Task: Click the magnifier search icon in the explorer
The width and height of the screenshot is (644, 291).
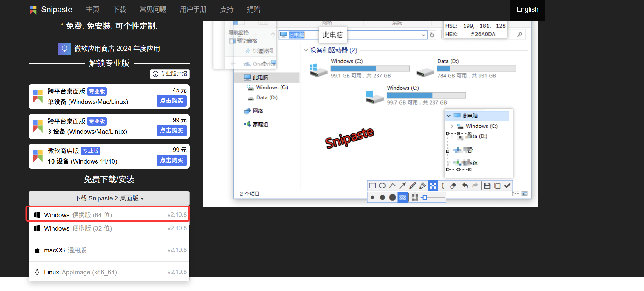Action: (520, 35)
